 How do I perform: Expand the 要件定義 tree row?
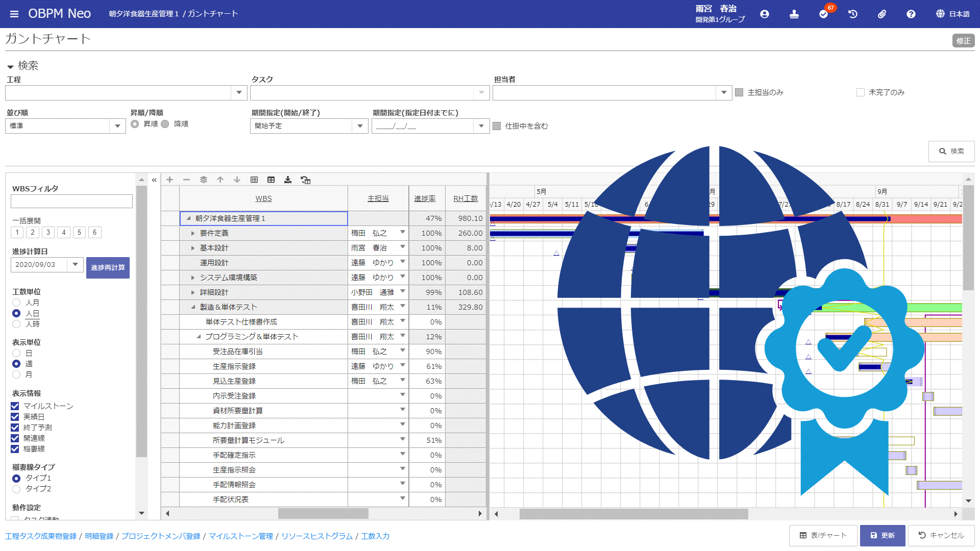193,233
